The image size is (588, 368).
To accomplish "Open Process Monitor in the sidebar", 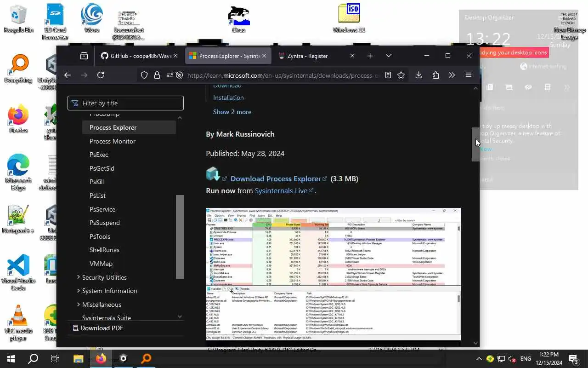I will tap(113, 141).
